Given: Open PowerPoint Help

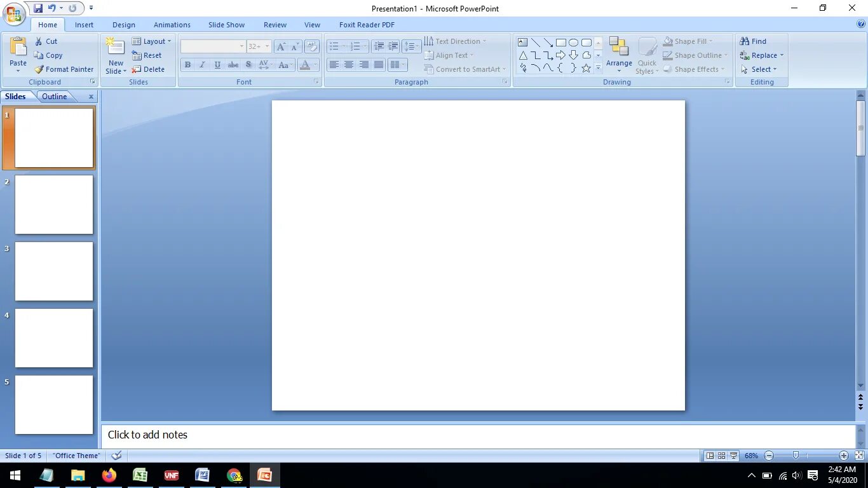Looking at the screenshot, I should click(861, 24).
